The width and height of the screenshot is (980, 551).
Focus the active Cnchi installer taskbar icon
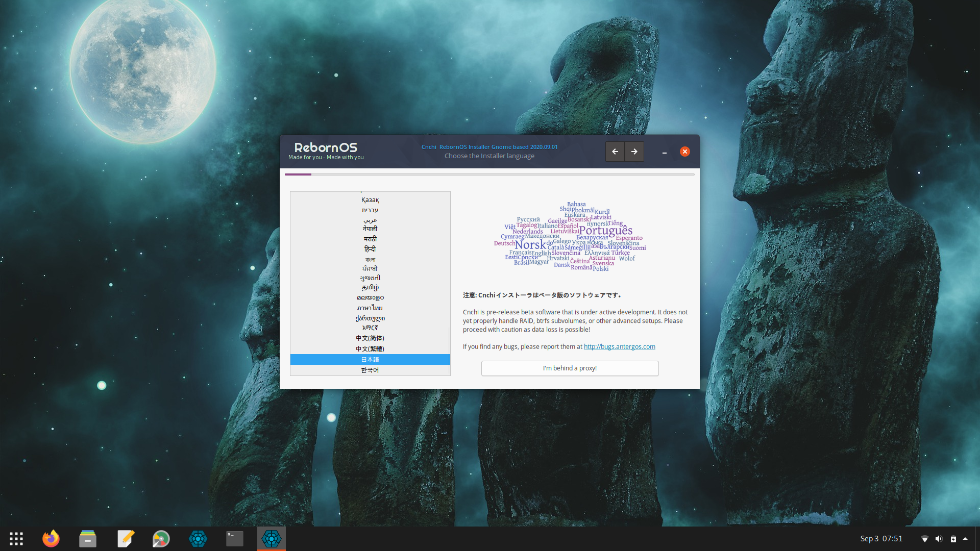pos(272,539)
